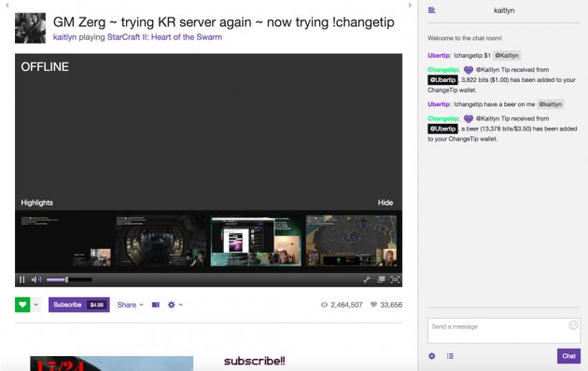Image resolution: width=588 pixels, height=371 pixels.
Task: Open chat rooms menu icon
Action: point(431,10)
